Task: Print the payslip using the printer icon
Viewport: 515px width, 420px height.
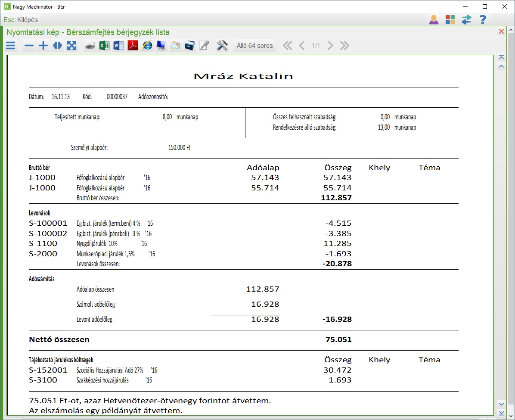Action: point(90,46)
